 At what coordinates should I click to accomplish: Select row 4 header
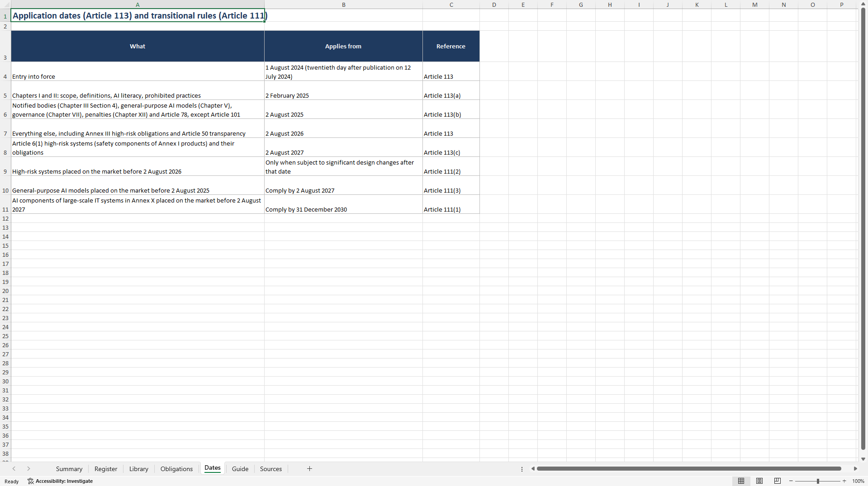point(5,71)
